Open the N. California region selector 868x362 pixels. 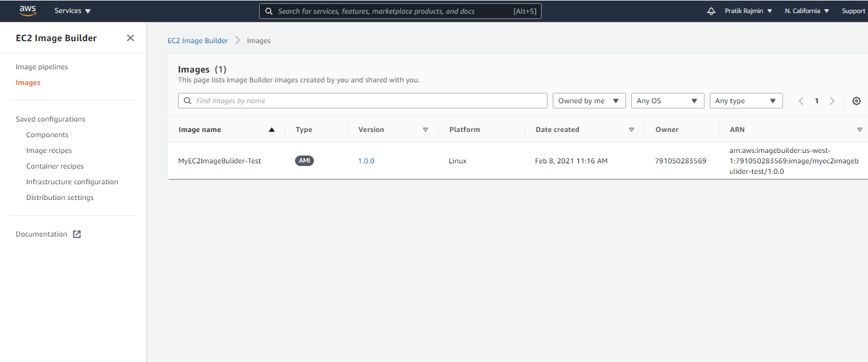pos(807,11)
